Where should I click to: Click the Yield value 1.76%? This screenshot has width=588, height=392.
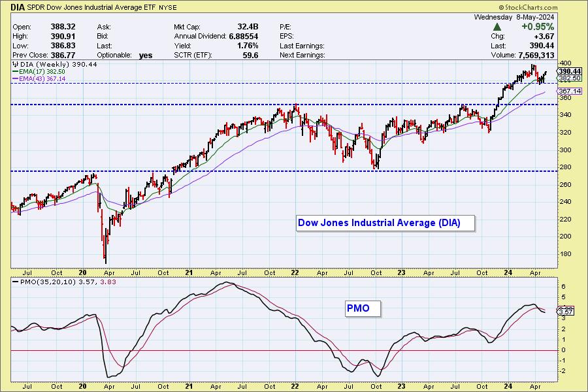pos(248,45)
